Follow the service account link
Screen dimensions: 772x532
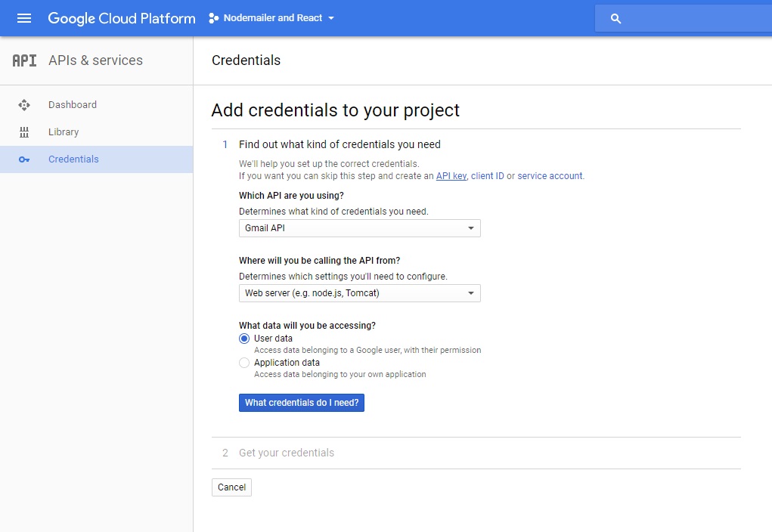click(550, 176)
